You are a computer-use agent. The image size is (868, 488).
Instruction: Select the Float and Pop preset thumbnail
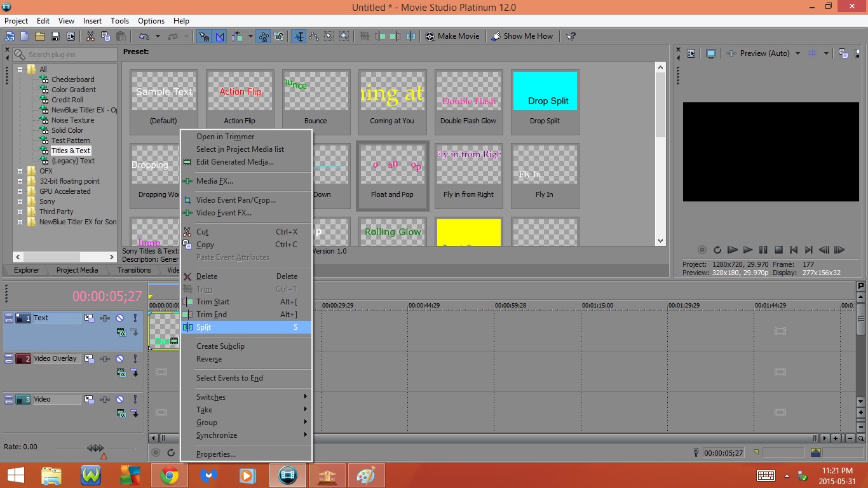click(x=392, y=175)
